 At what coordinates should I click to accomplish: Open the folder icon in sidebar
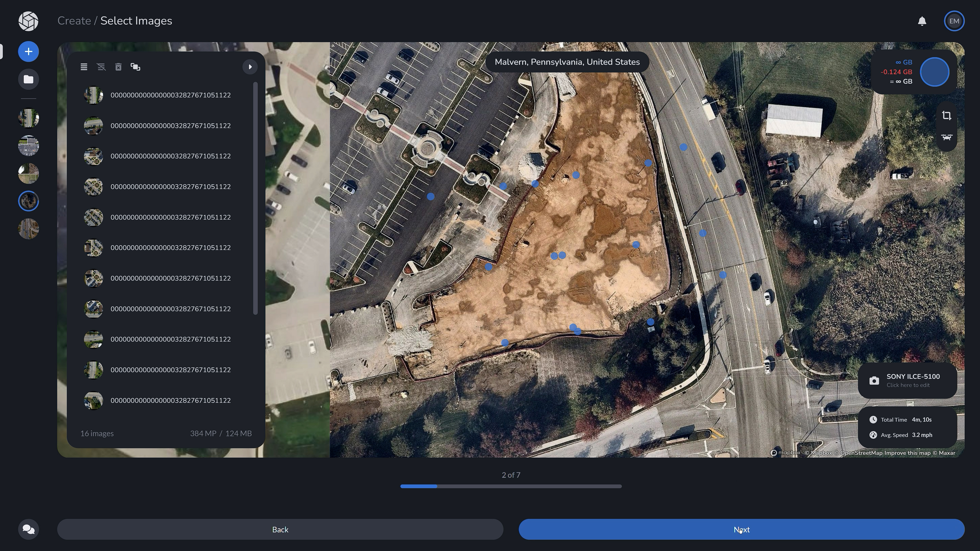(29, 80)
